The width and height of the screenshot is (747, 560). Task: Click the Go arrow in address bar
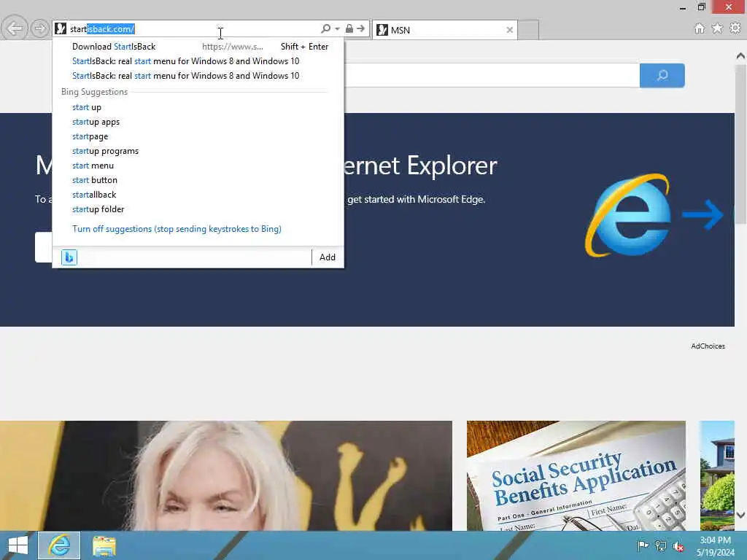(x=360, y=28)
